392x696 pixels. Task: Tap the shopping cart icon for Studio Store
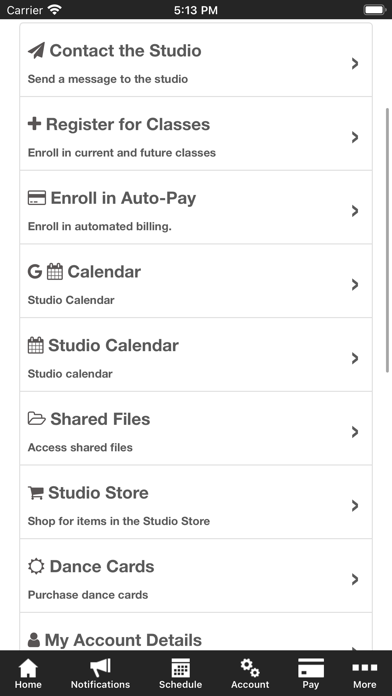click(36, 493)
